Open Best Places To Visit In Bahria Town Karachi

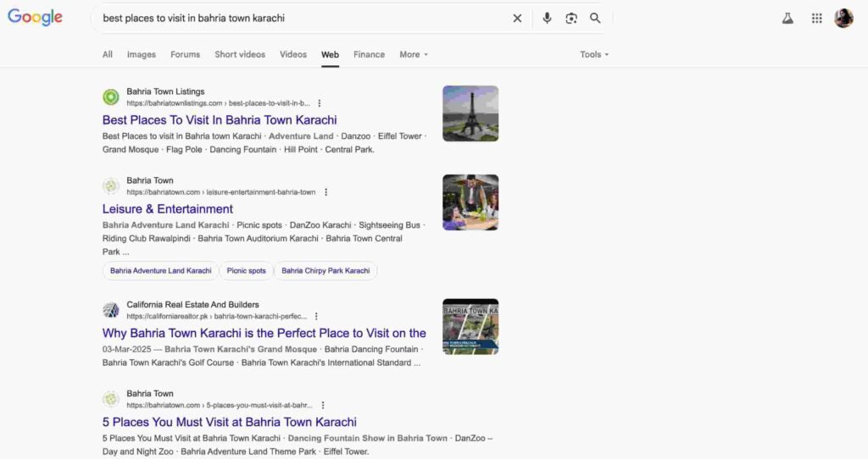pos(220,120)
